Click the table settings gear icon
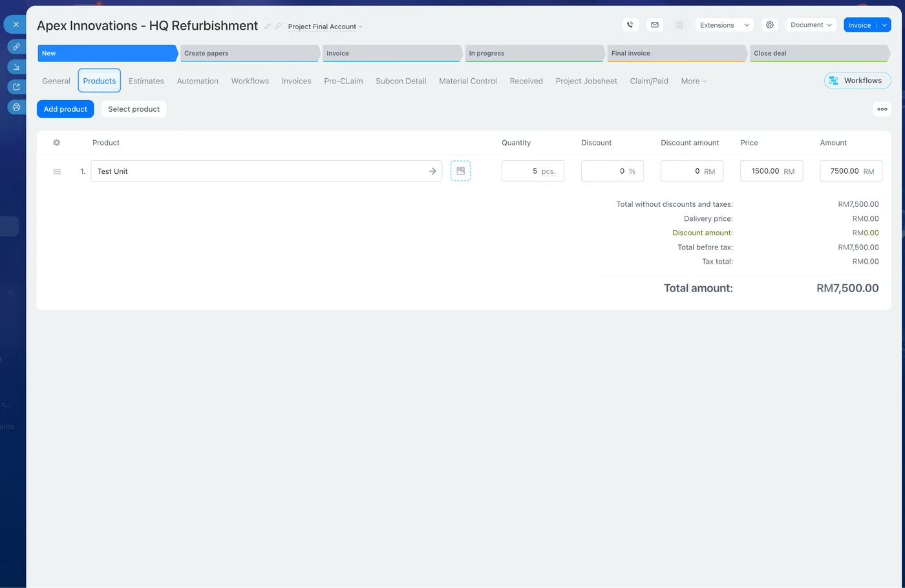905x588 pixels. point(57,143)
